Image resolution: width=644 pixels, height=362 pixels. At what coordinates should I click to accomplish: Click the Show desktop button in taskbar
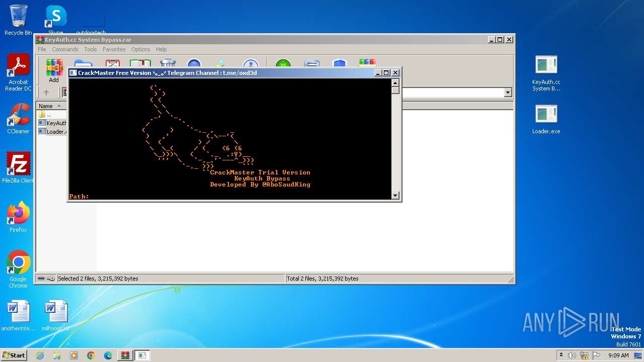pos(638,355)
